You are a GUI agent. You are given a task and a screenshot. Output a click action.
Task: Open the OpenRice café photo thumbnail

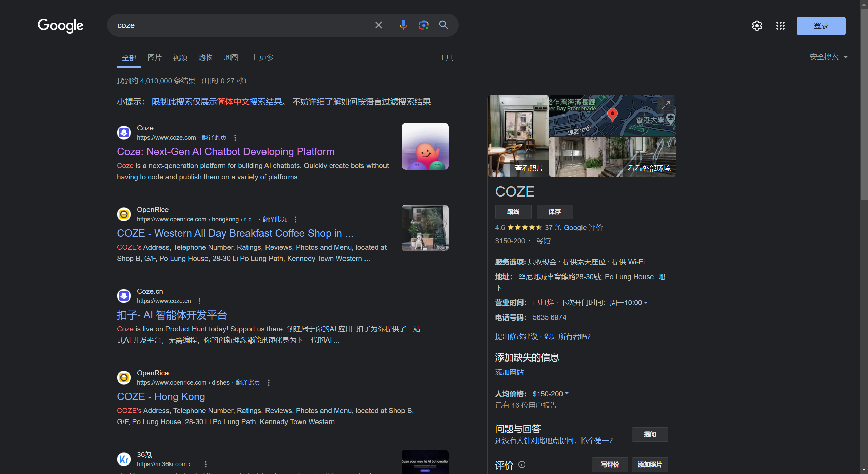(425, 228)
